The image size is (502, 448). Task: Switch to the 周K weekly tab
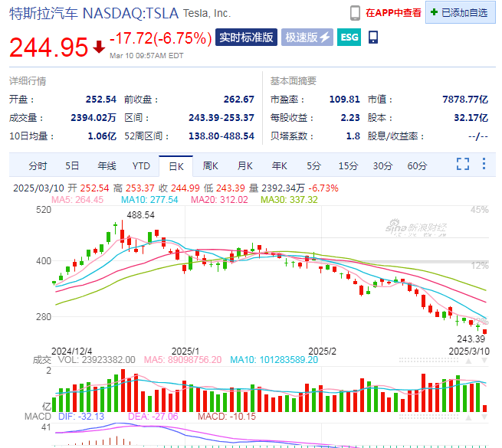(x=210, y=165)
